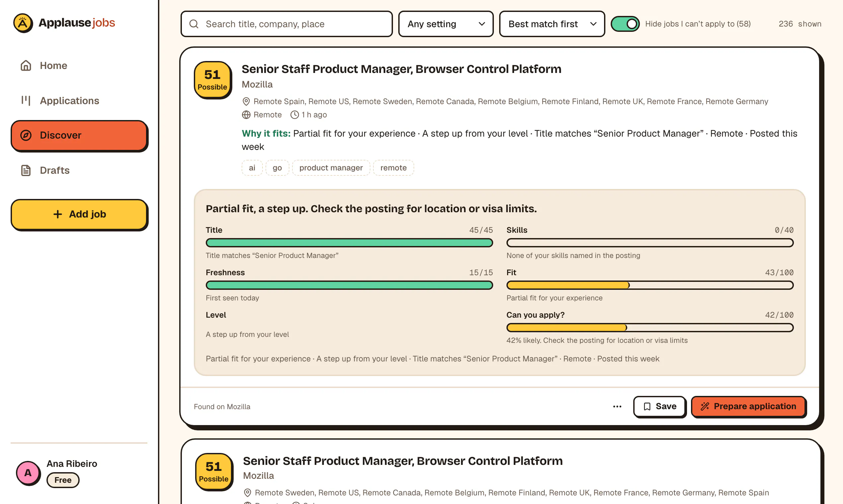Click the Fit 43/100 progress bar

pos(650,285)
